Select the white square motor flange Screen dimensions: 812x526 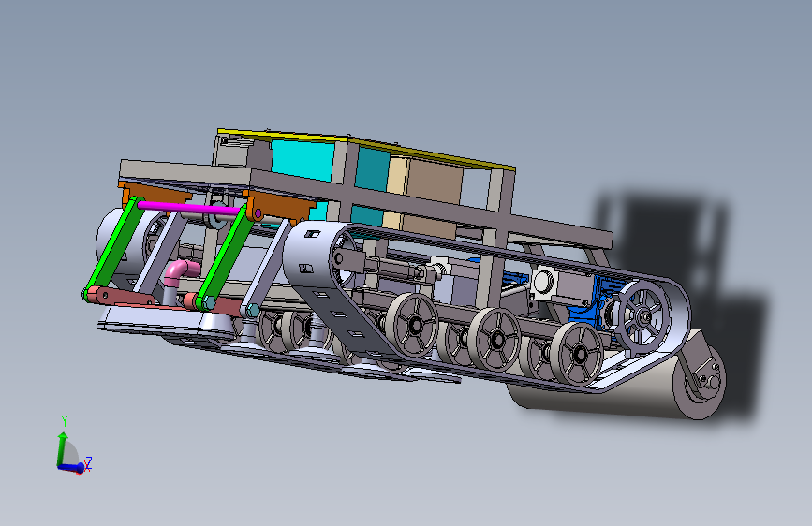tap(542, 282)
